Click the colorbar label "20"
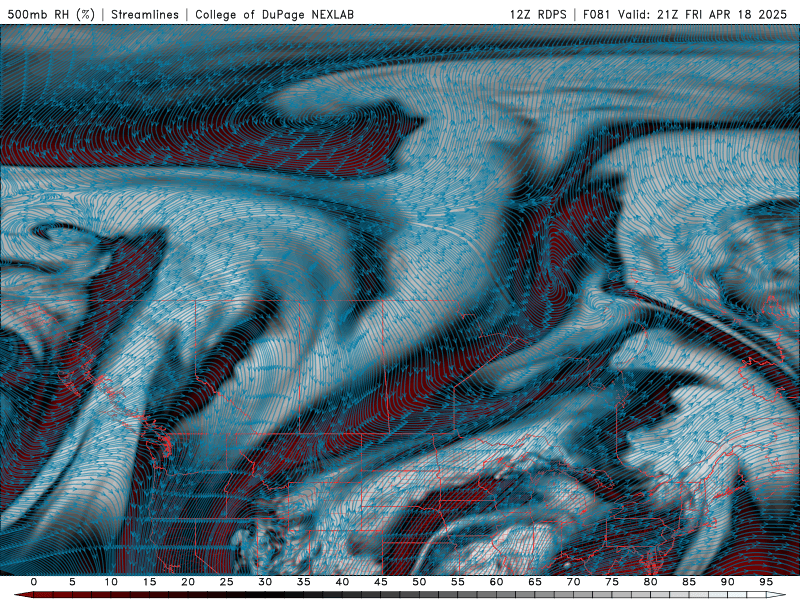The image size is (800, 600). pos(188,582)
